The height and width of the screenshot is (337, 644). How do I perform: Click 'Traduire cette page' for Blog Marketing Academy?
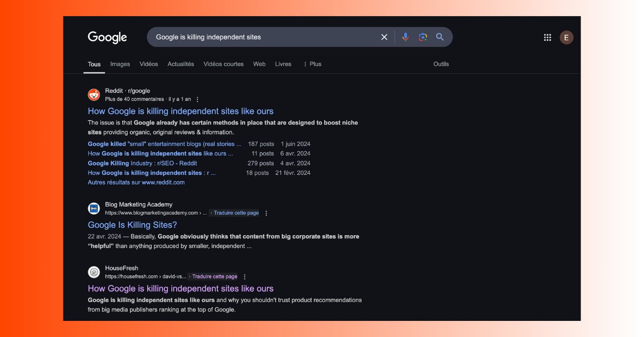point(236,213)
